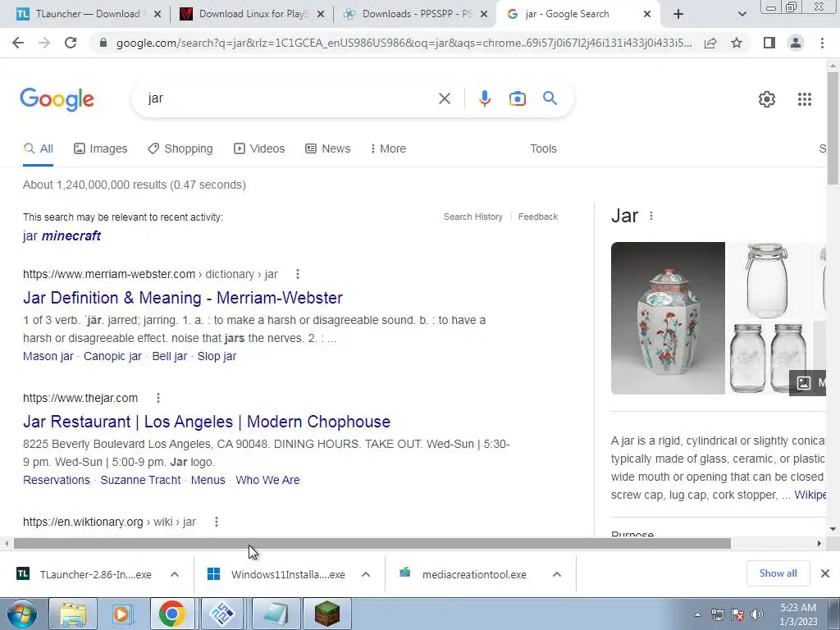Open the search Tools button

coord(543,149)
